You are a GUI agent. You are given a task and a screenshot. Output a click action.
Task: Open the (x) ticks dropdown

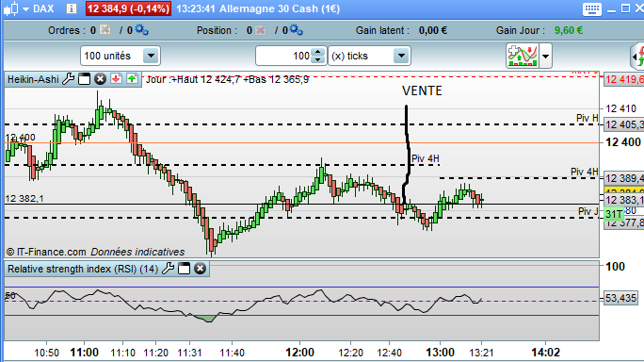(401, 56)
